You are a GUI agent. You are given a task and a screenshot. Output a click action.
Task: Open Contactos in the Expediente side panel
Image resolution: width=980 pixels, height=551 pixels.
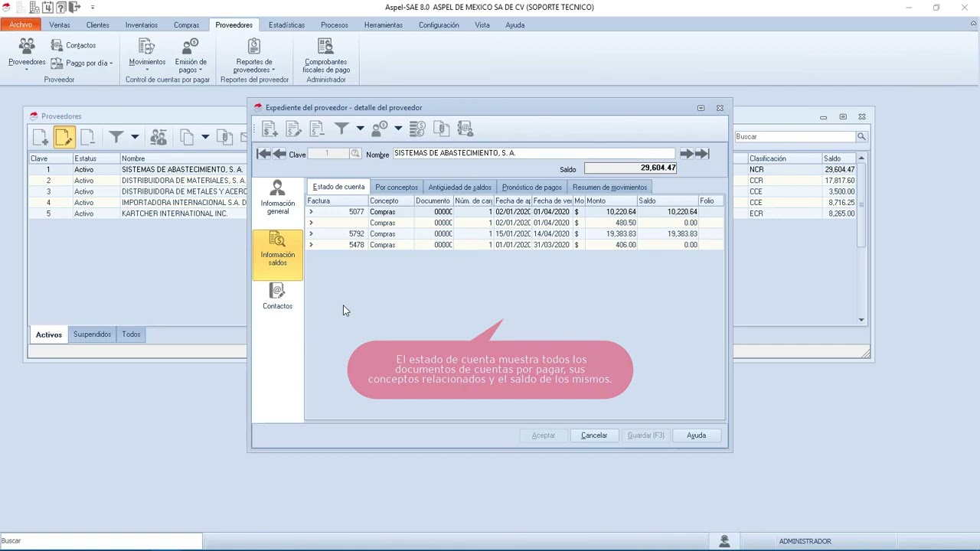pos(277,295)
